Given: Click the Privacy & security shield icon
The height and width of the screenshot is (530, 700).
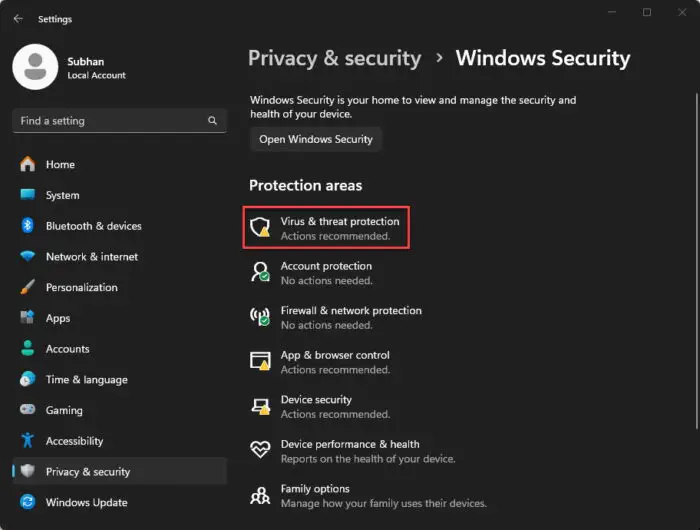Looking at the screenshot, I should (28, 471).
